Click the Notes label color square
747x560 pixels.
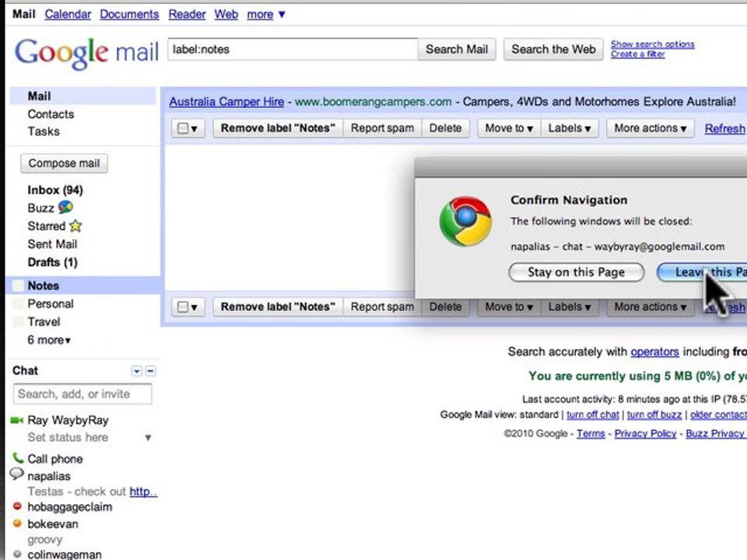18,285
